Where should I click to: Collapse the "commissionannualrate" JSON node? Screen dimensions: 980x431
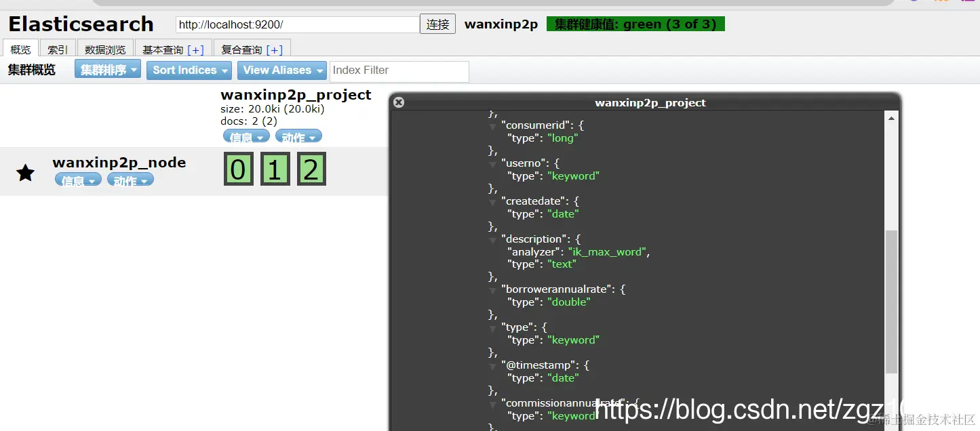pyautogui.click(x=493, y=404)
